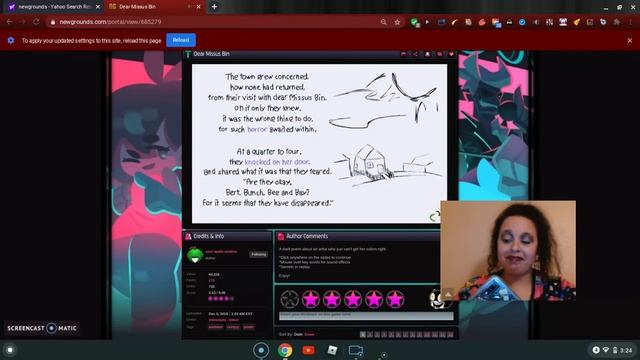Click the game slide to continue

319,143
